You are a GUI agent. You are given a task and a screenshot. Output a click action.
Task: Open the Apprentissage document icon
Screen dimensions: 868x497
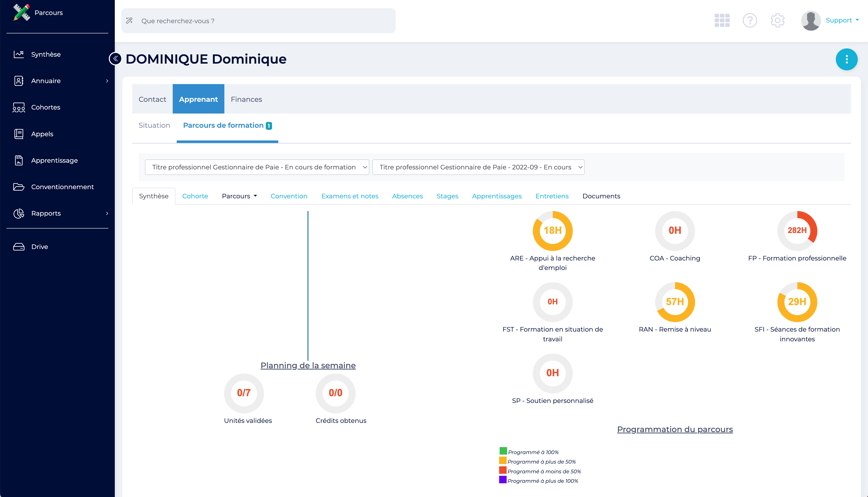tap(18, 160)
